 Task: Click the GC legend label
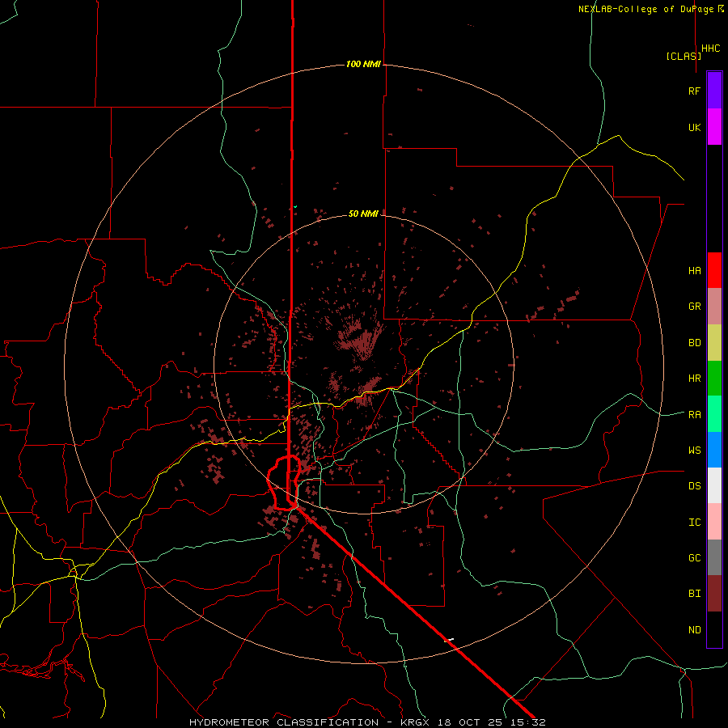point(694,558)
